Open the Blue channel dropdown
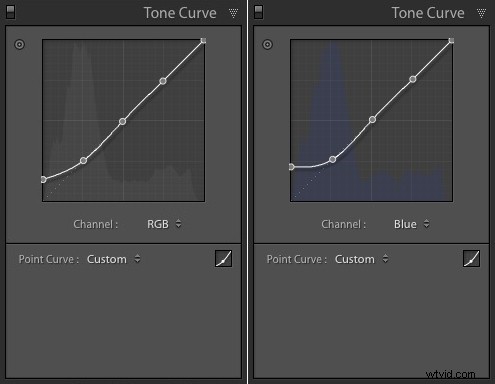 tap(412, 224)
